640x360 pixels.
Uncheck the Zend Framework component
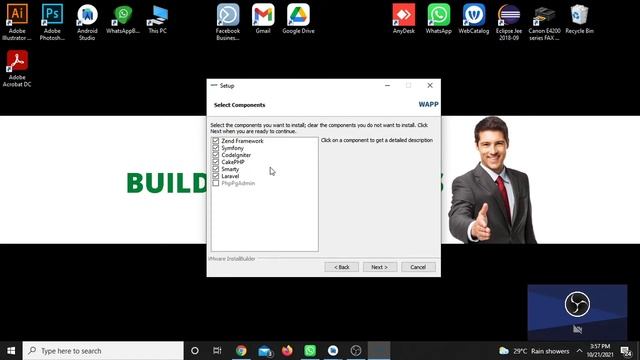[216, 141]
